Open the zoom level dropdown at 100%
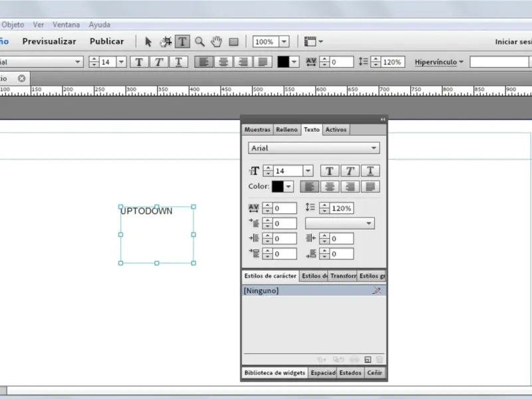 (x=284, y=42)
